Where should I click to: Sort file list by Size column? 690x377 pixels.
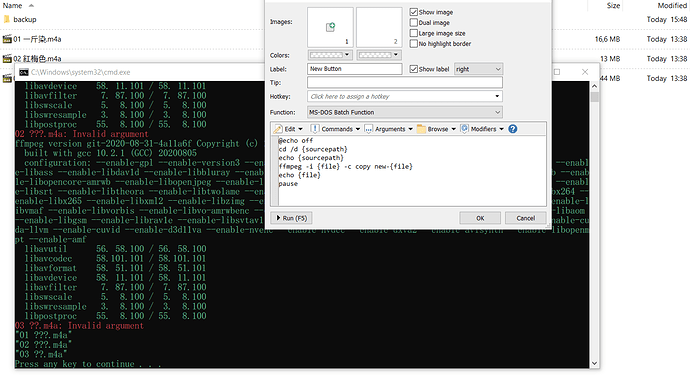pos(613,5)
